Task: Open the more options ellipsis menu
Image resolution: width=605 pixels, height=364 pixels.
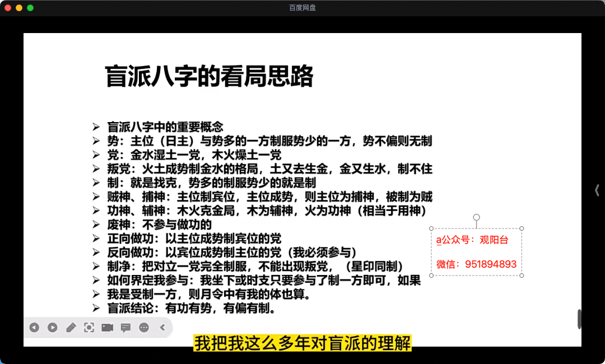Action: pos(144,328)
